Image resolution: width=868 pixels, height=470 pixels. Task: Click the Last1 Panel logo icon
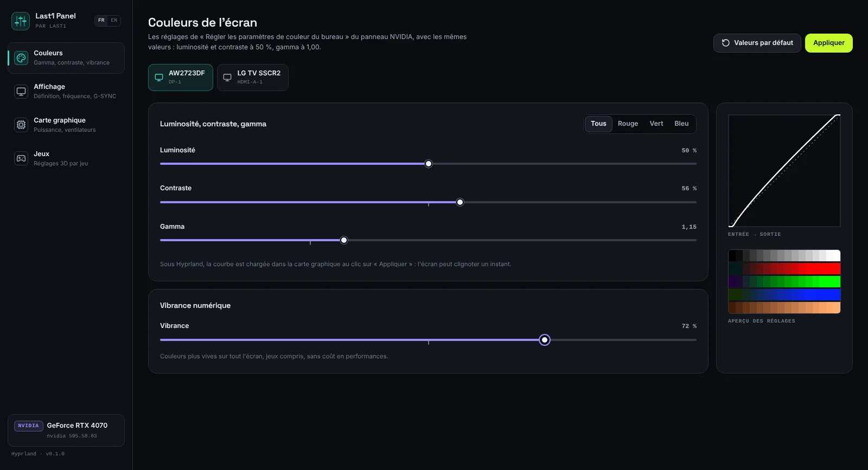(21, 21)
